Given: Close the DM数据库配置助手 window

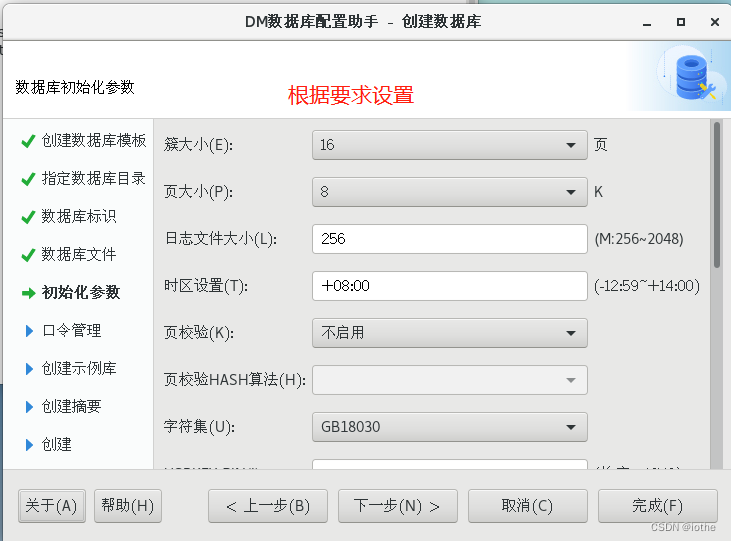Looking at the screenshot, I should 715,22.
